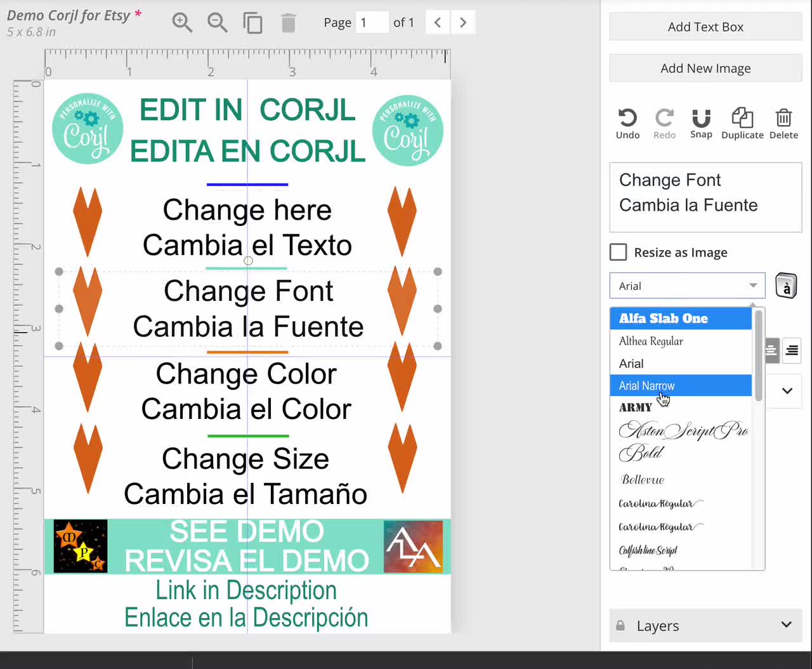The width and height of the screenshot is (812, 669).
Task: Redo the last undone change
Action: (664, 123)
